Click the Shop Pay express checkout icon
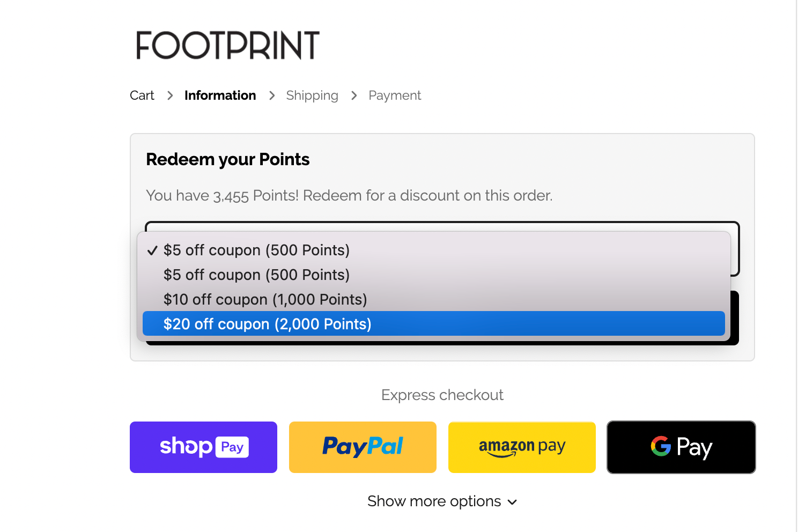Image resolution: width=798 pixels, height=532 pixels. [x=203, y=447]
